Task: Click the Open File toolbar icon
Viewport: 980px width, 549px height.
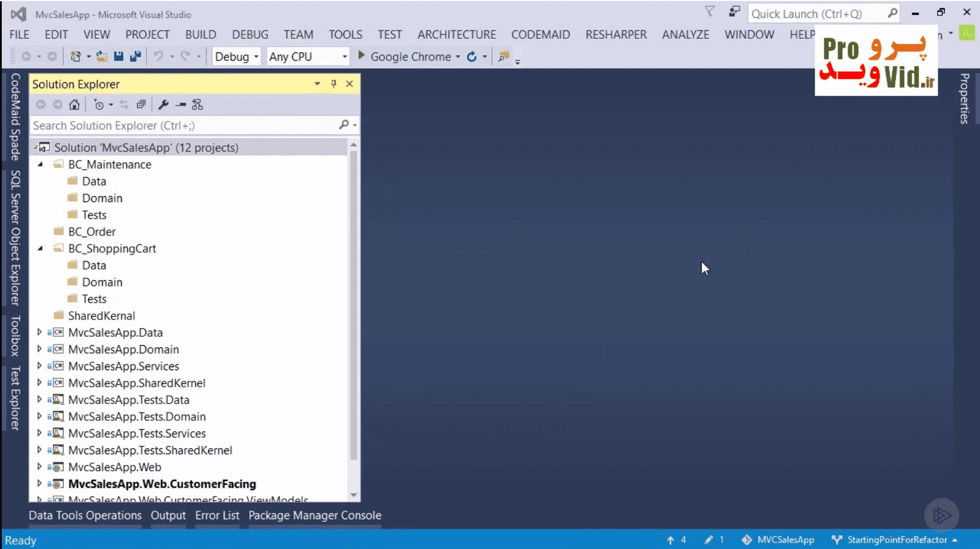Action: click(x=102, y=57)
